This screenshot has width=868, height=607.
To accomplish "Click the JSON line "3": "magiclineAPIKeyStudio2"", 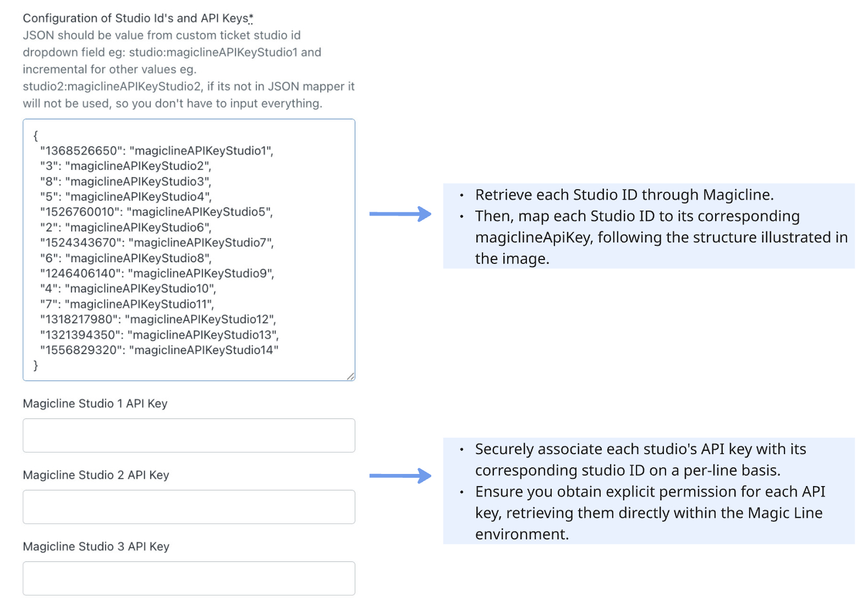I will [x=125, y=166].
